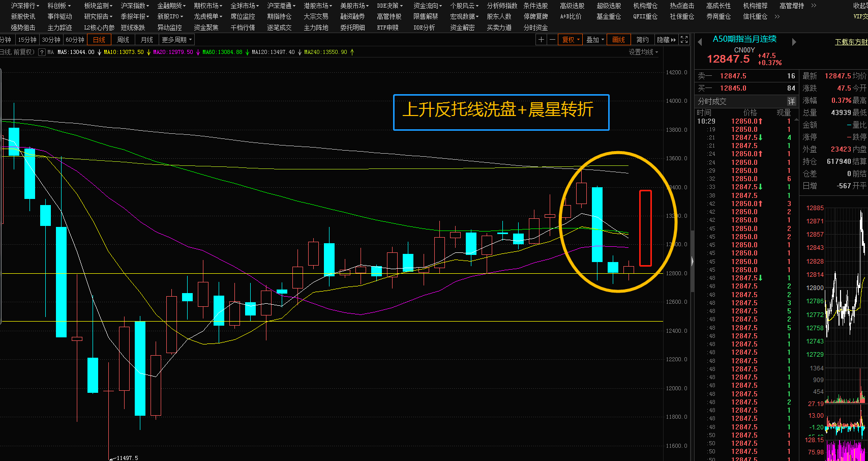Click the 卖一 12847.5 ask row
Image resolution: width=868 pixels, height=461 pixels.
[x=746, y=76]
